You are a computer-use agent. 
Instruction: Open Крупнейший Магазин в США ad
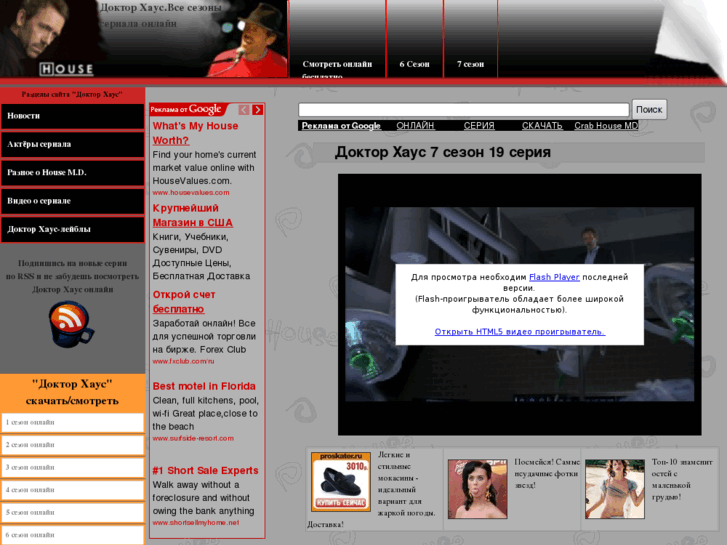(192, 215)
